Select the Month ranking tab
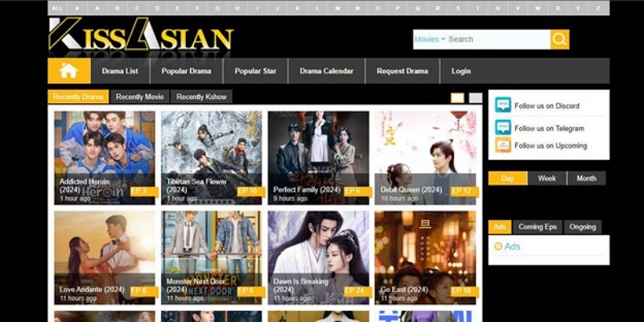The width and height of the screenshot is (644, 322). (x=586, y=178)
